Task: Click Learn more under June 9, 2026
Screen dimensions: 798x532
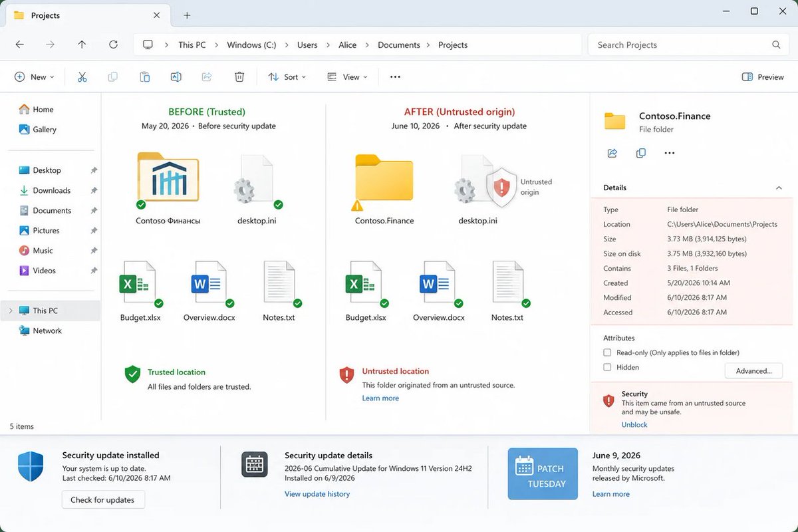Action: 611,494
